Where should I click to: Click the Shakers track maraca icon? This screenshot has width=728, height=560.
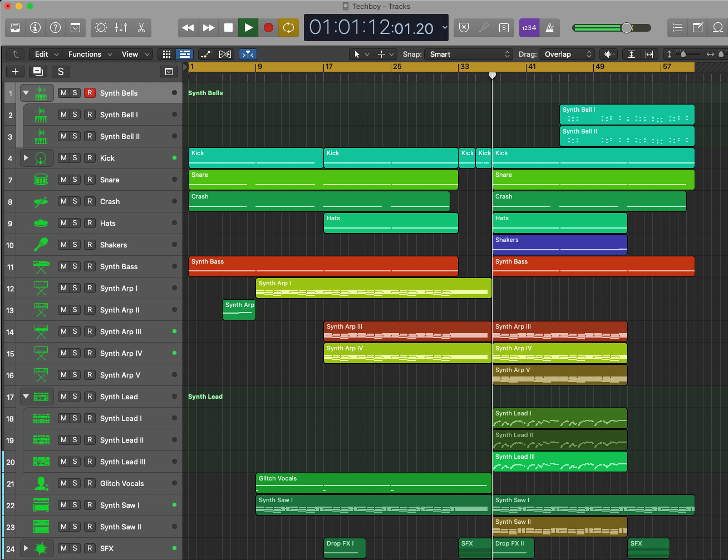[x=41, y=245]
